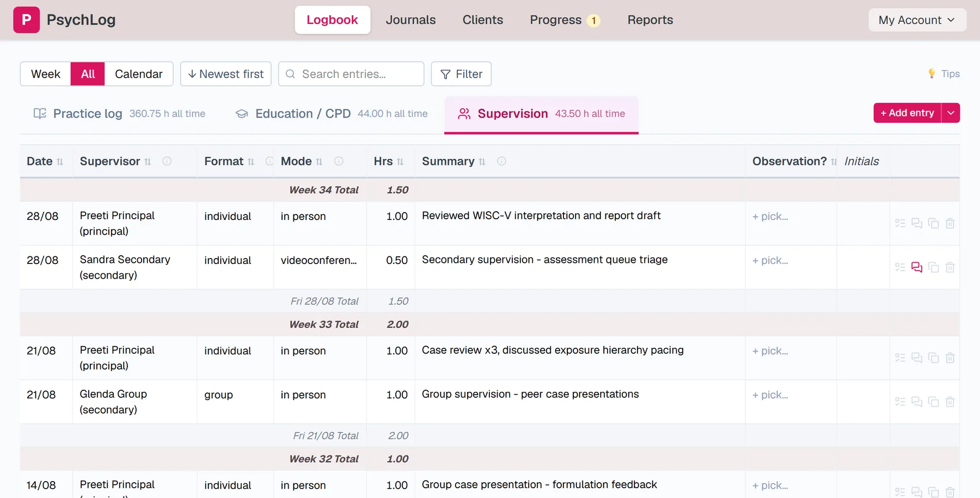Viewport: 980px width, 498px height.
Task: Click the Add entry button
Action: click(907, 113)
